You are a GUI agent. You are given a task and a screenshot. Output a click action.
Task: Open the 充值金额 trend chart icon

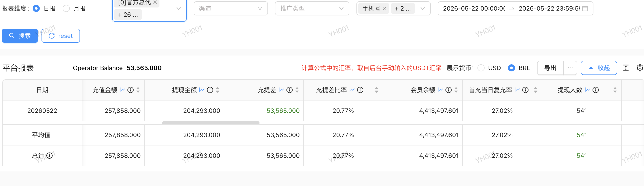pos(123,90)
